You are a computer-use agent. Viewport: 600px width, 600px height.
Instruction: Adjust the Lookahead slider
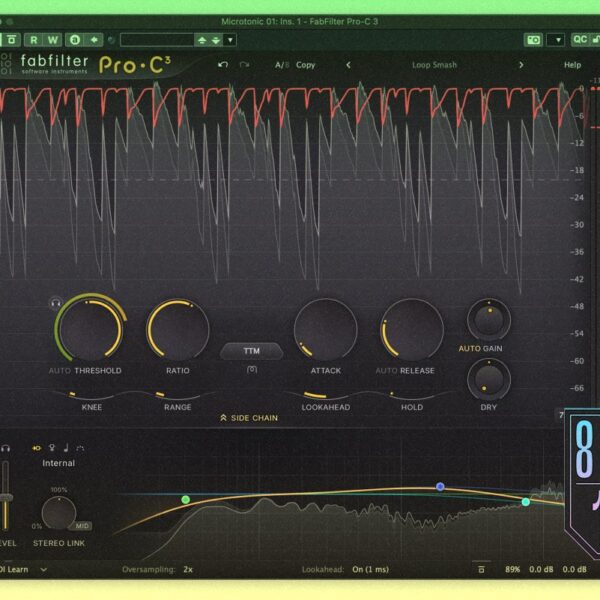tap(326, 395)
